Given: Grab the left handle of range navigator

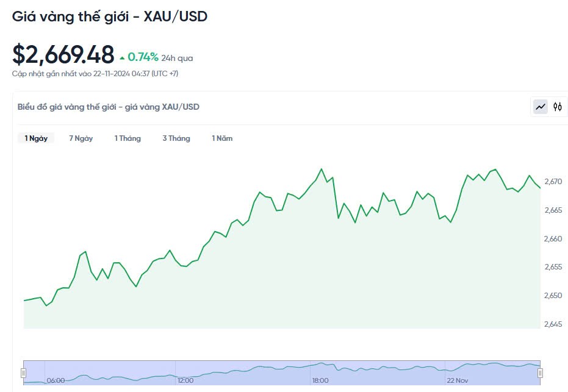Looking at the screenshot, I should pos(24,372).
